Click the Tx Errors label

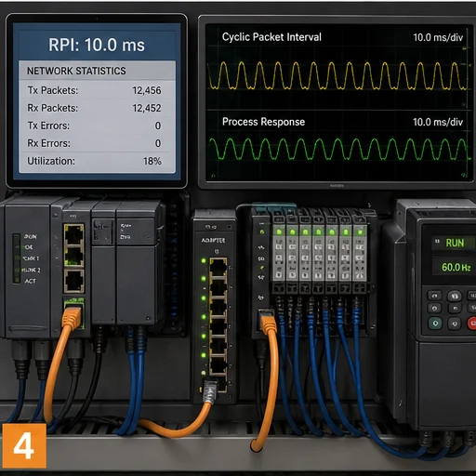pos(48,126)
